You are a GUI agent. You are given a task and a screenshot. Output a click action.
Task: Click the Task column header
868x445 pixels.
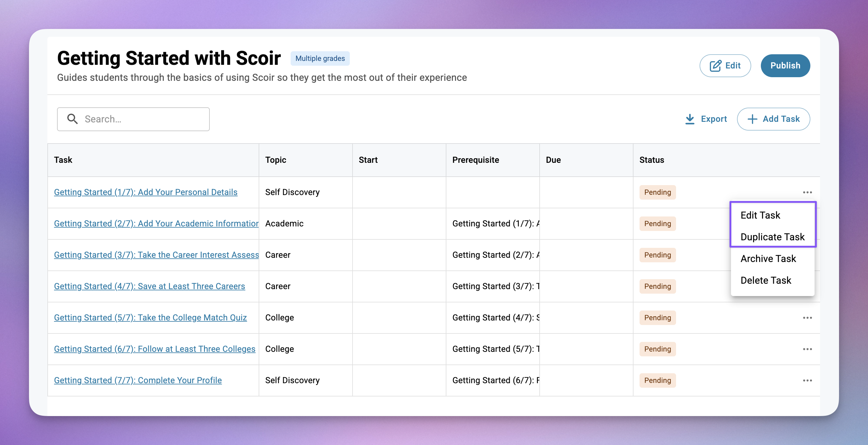click(63, 160)
